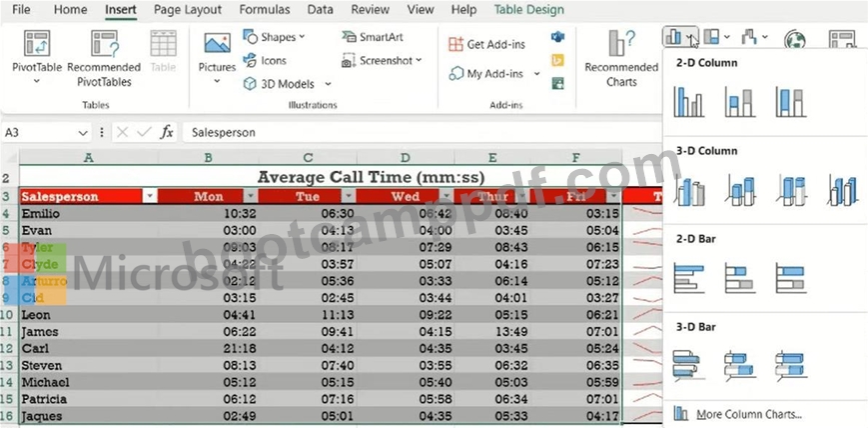Click the Get Add-ins button
Image resolution: width=868 pixels, height=428 pixels.
click(x=486, y=44)
